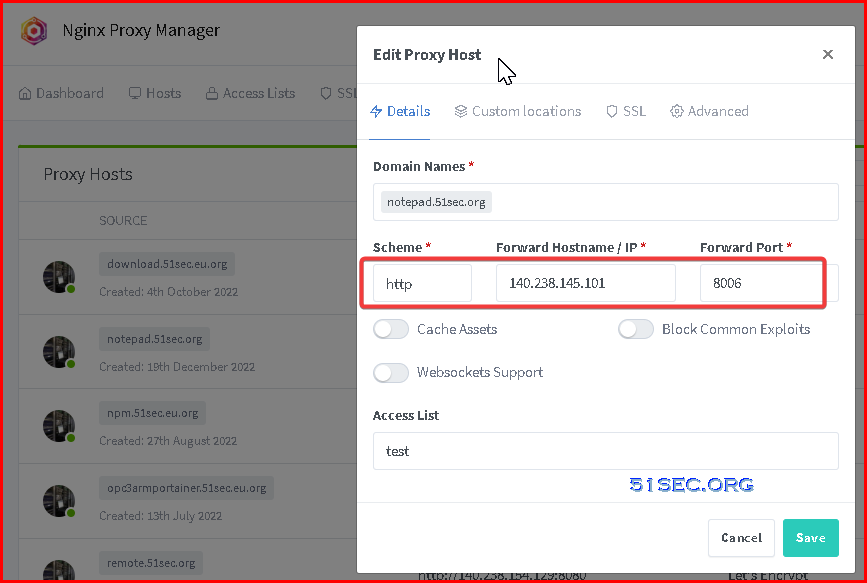Click the npm.51sec.eu.org host entry
Image resolution: width=867 pixels, height=583 pixels.
pos(153,413)
